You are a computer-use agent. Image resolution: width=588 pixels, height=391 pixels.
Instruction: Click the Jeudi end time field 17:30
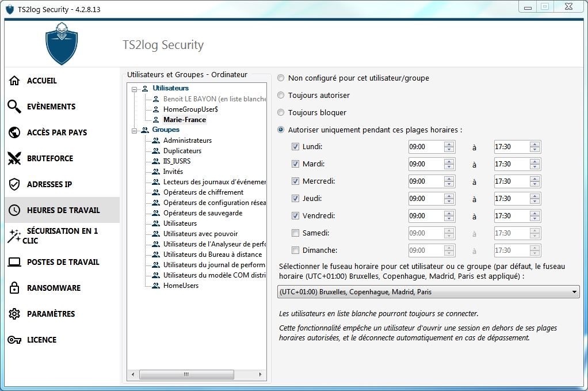[x=511, y=199]
